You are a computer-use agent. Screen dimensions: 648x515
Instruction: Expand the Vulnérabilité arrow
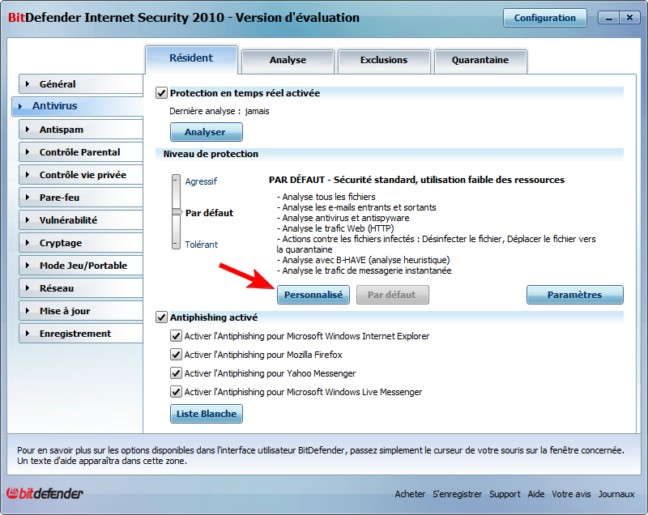click(x=27, y=220)
